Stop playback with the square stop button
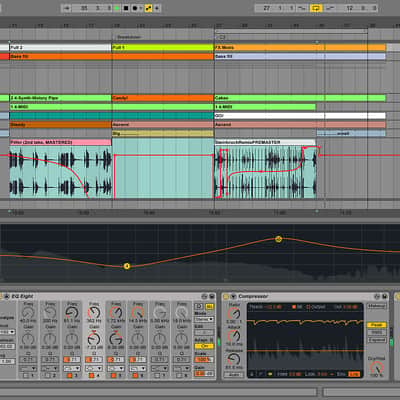The width and height of the screenshot is (400, 400). click(126, 8)
